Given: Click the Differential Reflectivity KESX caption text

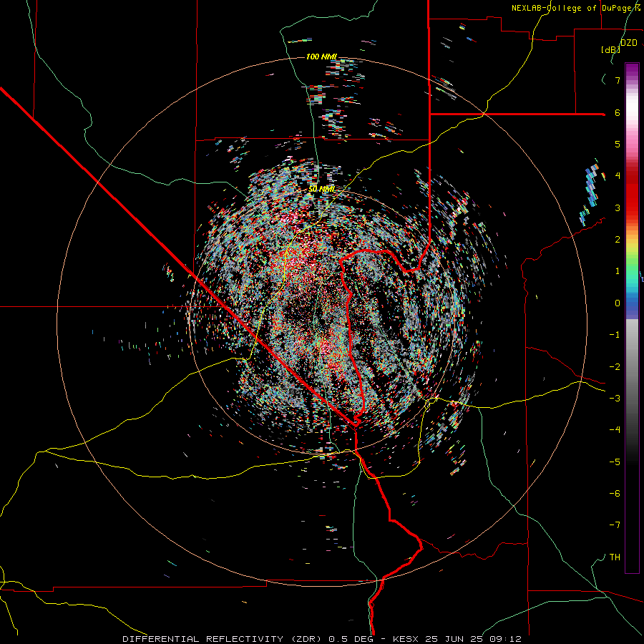Looking at the screenshot, I should point(322,639).
